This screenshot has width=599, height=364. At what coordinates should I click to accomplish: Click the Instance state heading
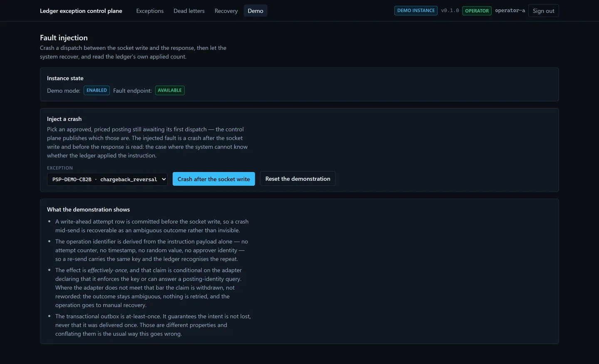click(x=65, y=78)
